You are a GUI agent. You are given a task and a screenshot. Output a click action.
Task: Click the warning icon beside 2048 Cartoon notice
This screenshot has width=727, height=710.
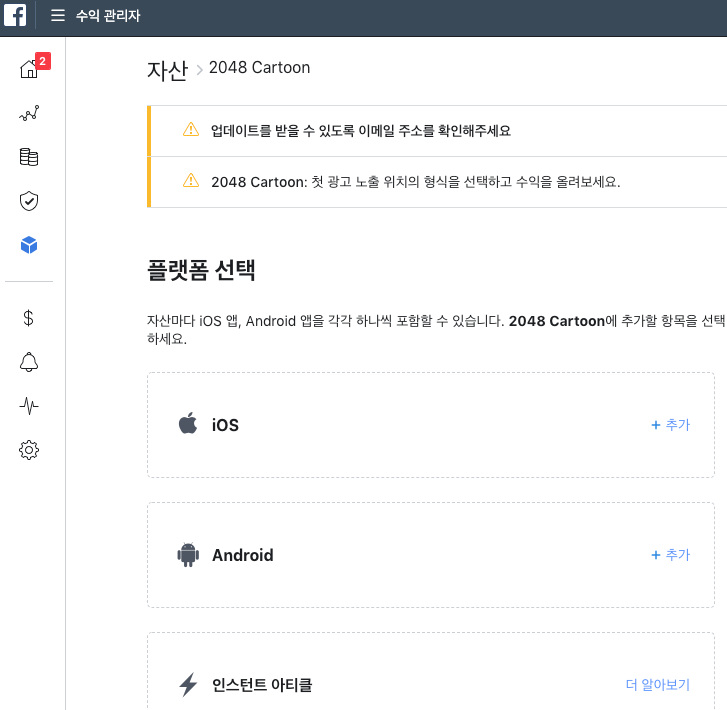coord(191,180)
